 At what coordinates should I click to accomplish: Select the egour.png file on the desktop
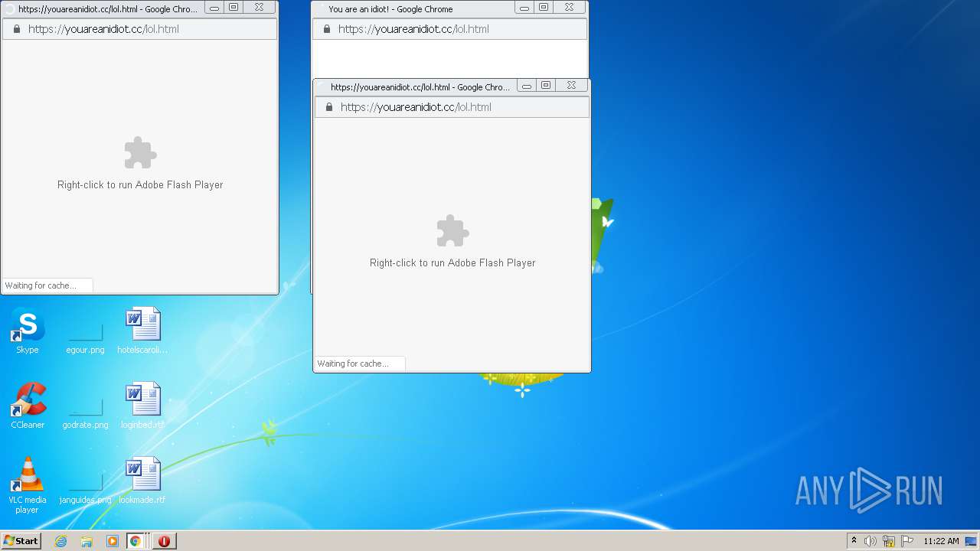coord(85,337)
